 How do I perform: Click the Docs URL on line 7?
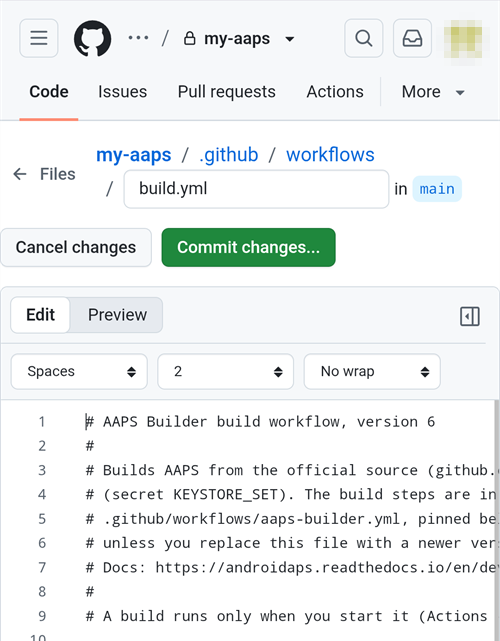pos(327,567)
